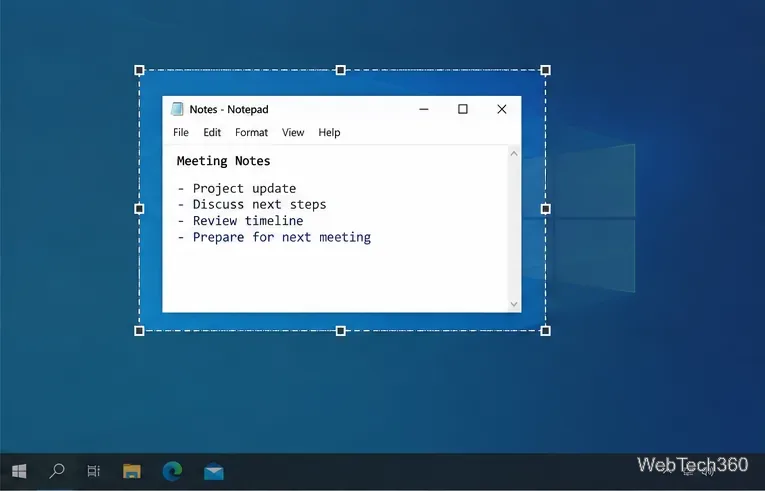Open the Help menu in Notepad

click(329, 132)
